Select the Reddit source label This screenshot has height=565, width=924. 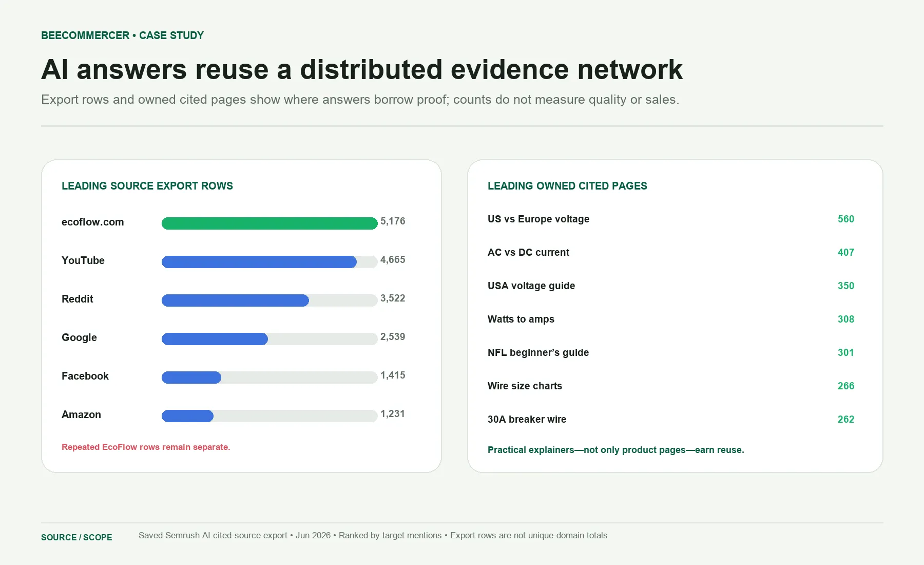click(78, 299)
